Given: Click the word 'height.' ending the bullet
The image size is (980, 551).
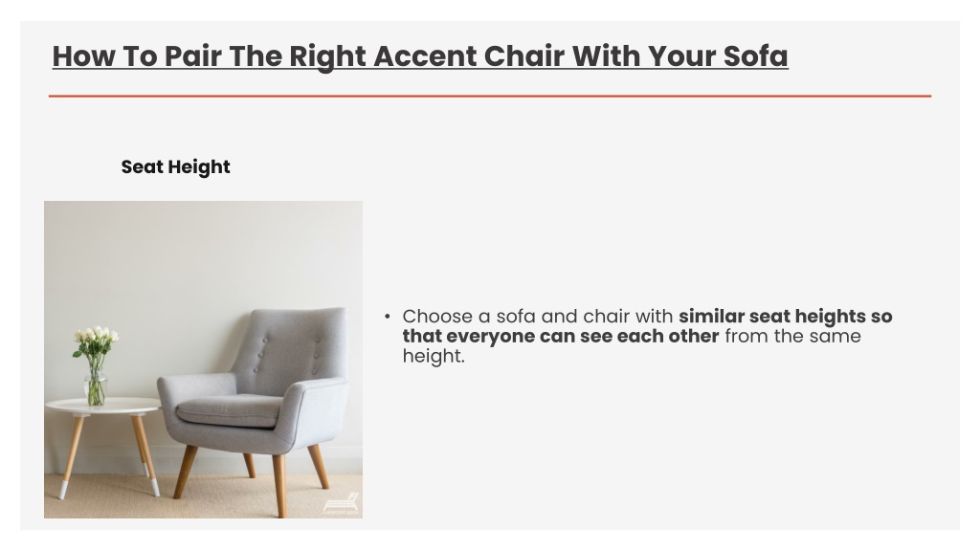Looking at the screenshot, I should (x=434, y=356).
